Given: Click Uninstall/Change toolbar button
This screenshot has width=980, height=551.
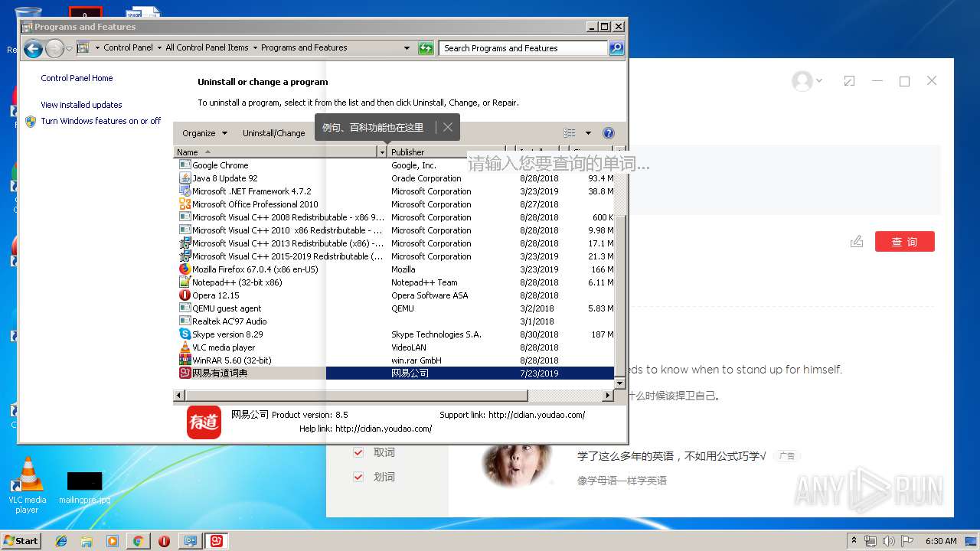Looking at the screenshot, I should point(273,133).
